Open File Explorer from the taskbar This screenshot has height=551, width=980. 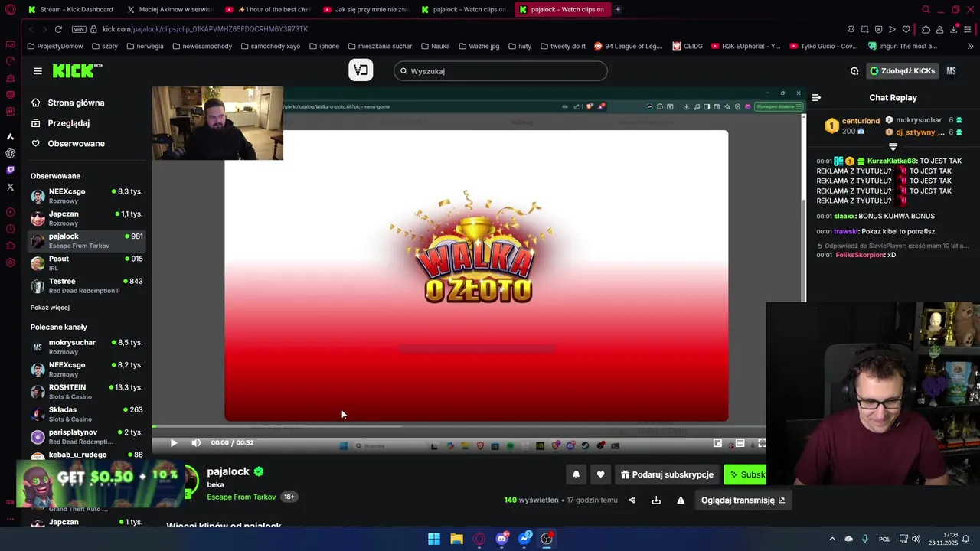click(x=456, y=539)
